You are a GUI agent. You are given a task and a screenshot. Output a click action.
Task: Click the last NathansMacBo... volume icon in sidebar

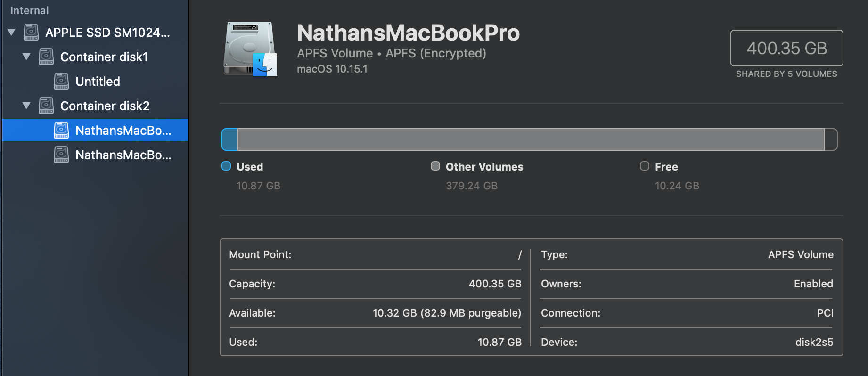click(x=61, y=155)
